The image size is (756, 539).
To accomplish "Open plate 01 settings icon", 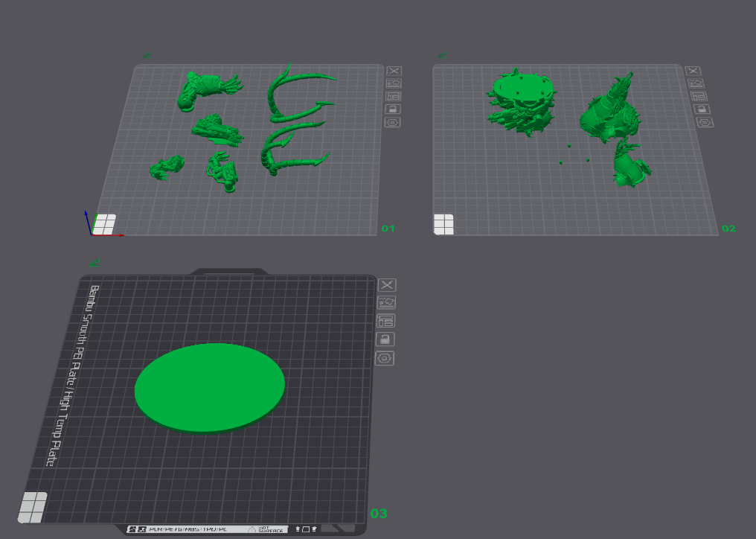I will tap(393, 122).
